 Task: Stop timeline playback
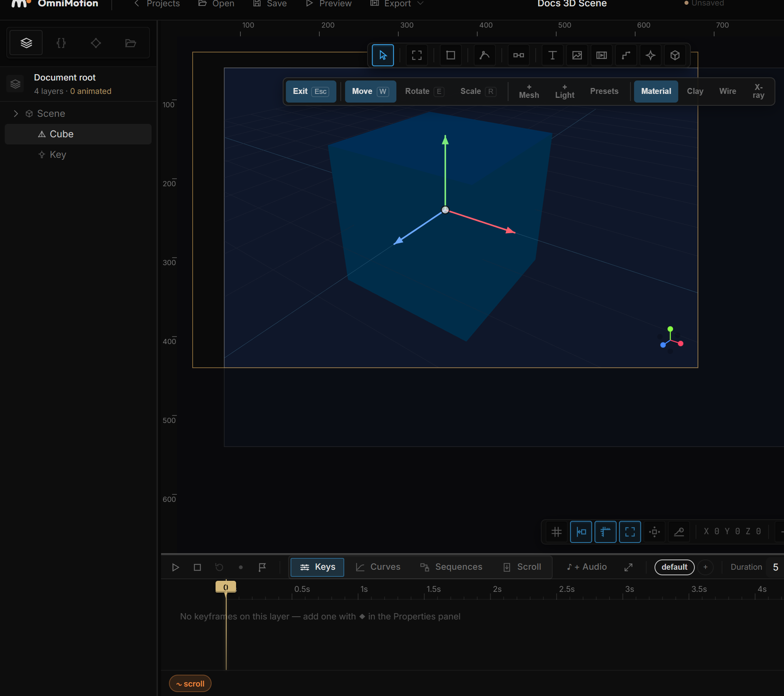click(197, 567)
